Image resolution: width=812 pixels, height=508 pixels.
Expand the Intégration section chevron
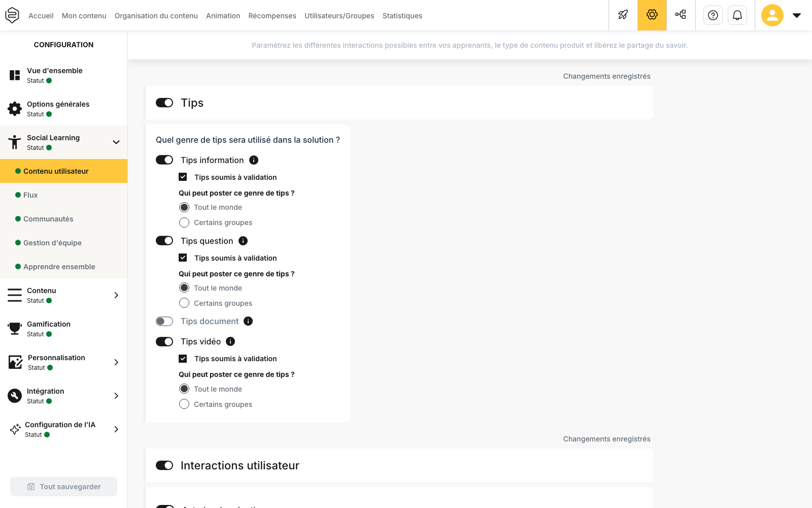[116, 396]
